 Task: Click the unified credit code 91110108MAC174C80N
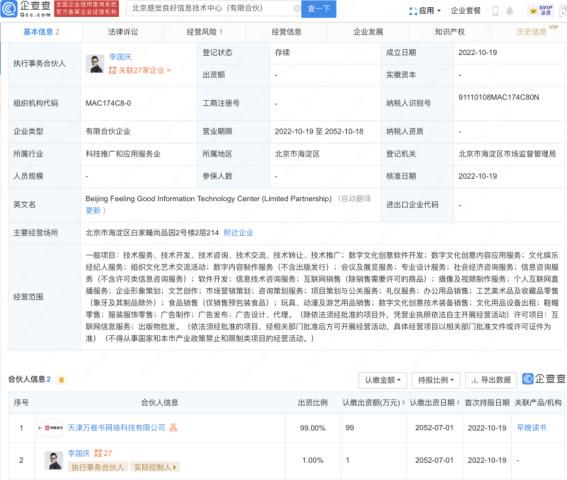click(498, 97)
